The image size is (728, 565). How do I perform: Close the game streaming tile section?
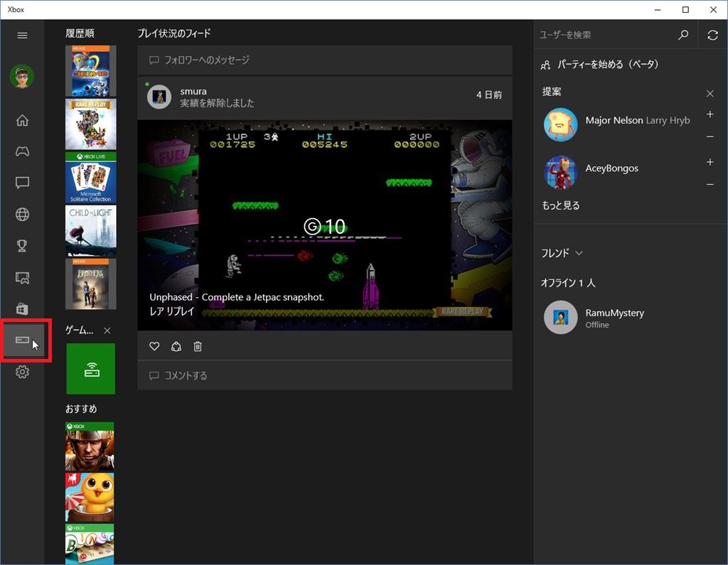tap(107, 330)
